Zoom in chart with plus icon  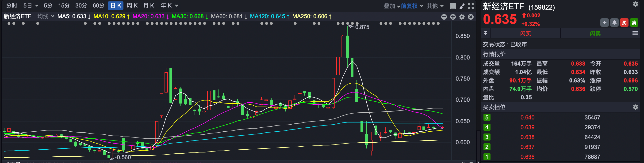click(x=453, y=17)
